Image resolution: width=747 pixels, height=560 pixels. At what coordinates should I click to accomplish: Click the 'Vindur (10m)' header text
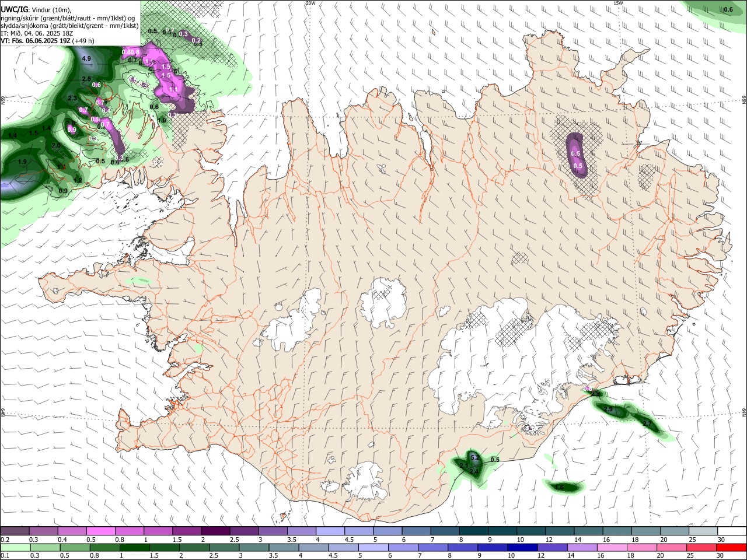coord(50,10)
